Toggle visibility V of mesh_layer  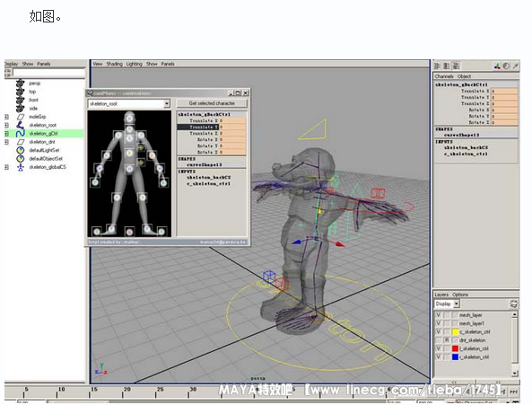[439, 315]
